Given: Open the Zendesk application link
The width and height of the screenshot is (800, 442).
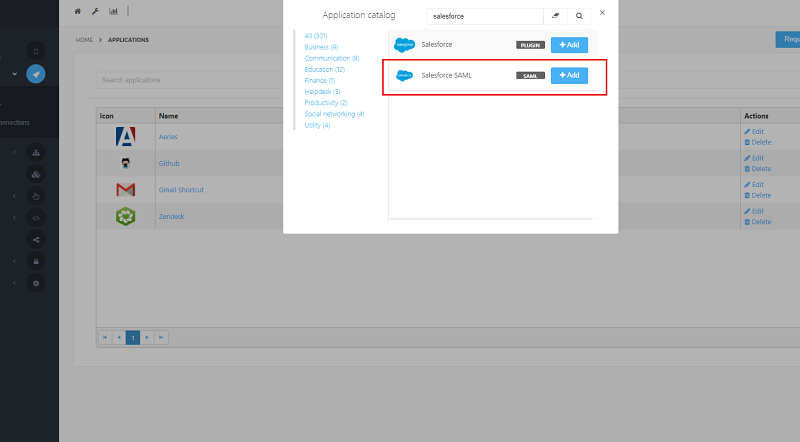Looking at the screenshot, I should click(171, 216).
